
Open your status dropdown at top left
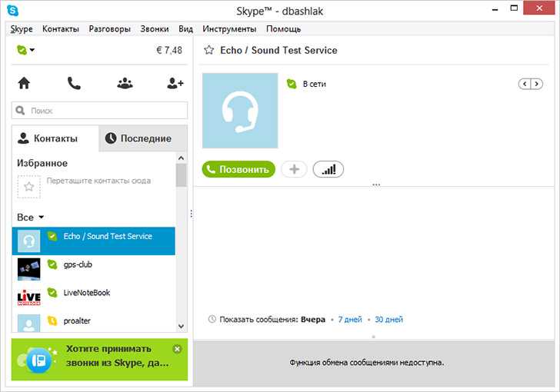[25, 50]
